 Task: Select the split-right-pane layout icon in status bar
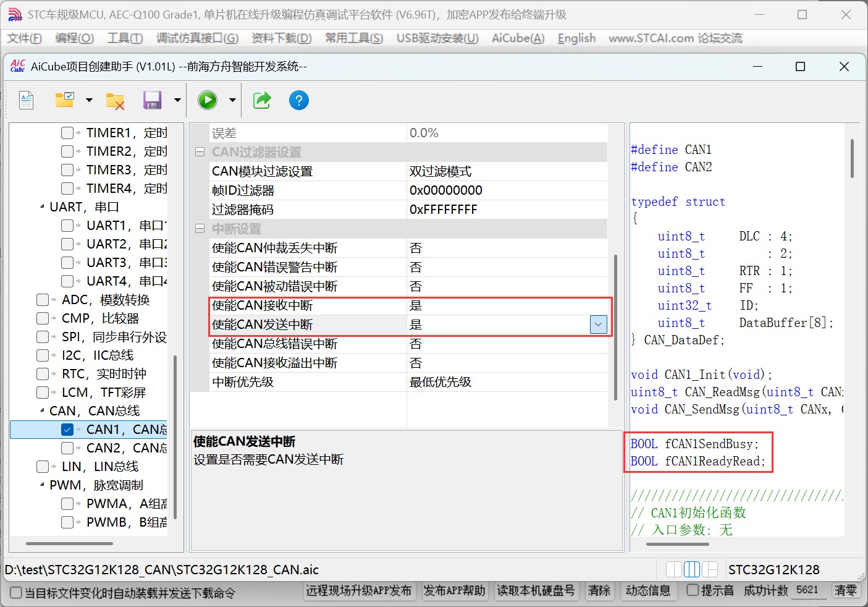tap(710, 569)
